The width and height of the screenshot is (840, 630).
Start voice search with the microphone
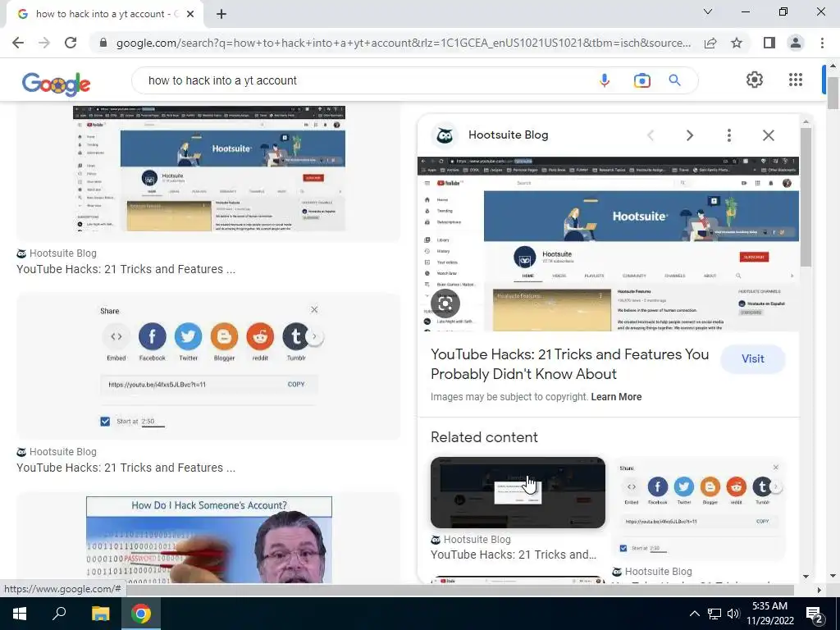[x=605, y=80]
